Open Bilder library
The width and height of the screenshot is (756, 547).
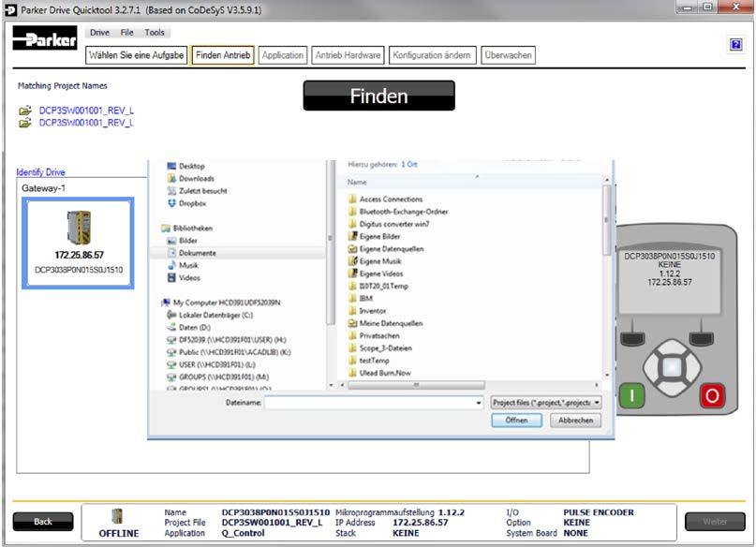[182, 241]
